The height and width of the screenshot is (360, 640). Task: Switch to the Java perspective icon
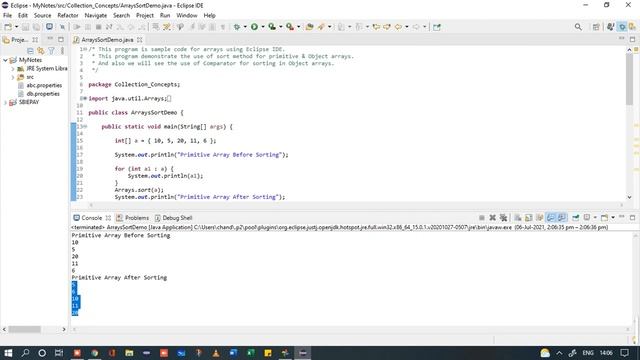pyautogui.click(x=610, y=27)
